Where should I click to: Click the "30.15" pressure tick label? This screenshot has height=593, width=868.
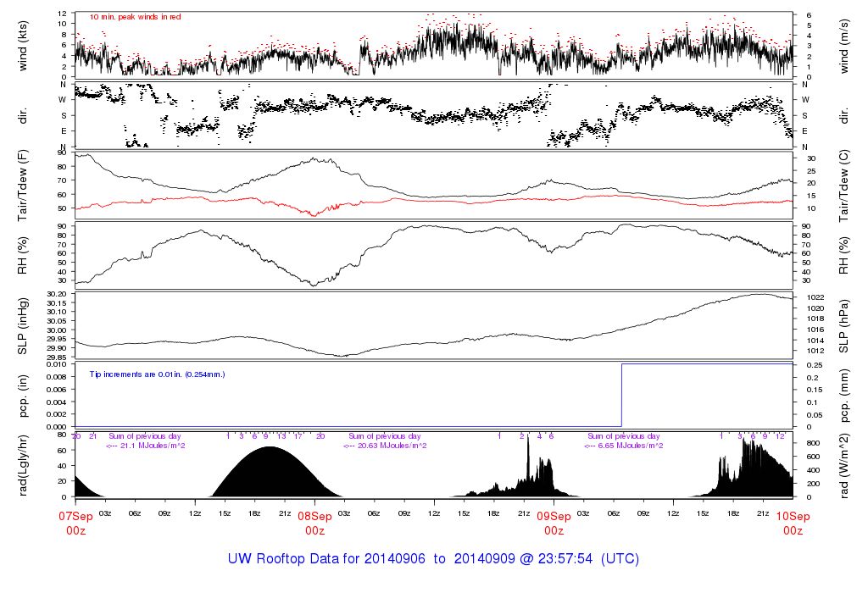click(x=57, y=303)
